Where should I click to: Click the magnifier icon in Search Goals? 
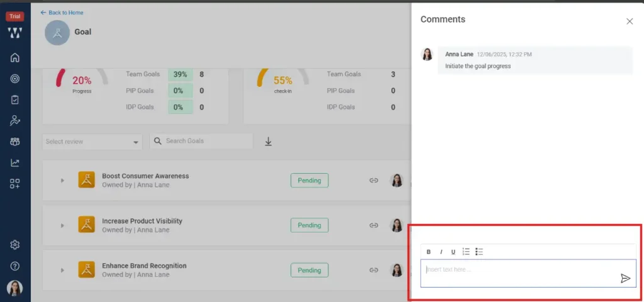(157, 141)
